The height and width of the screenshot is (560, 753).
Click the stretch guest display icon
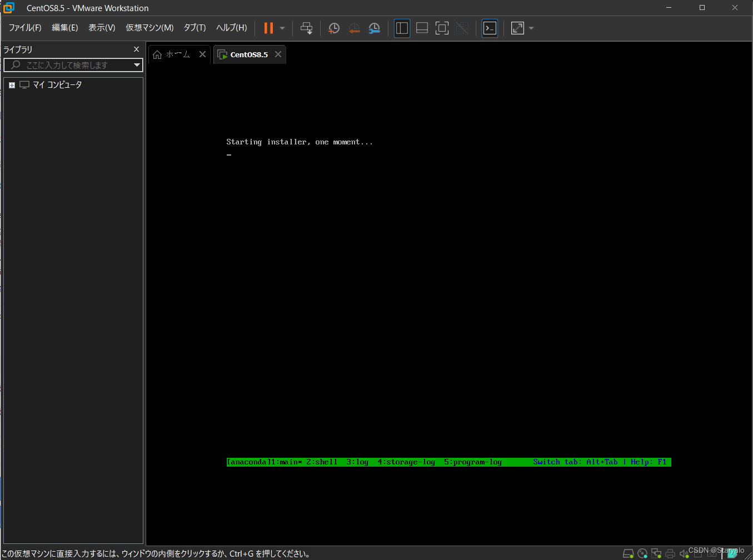tap(517, 28)
